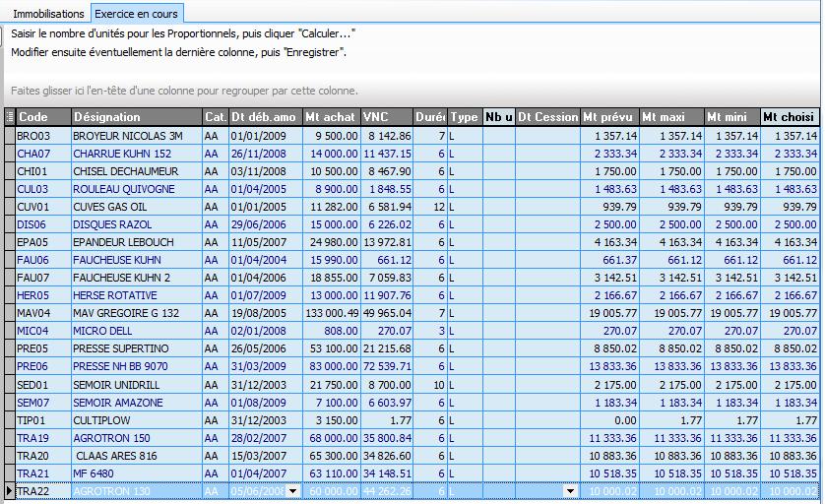This screenshot has width=825, height=504.
Task: Switch to the Immobilisations tab
Action: click(48, 14)
